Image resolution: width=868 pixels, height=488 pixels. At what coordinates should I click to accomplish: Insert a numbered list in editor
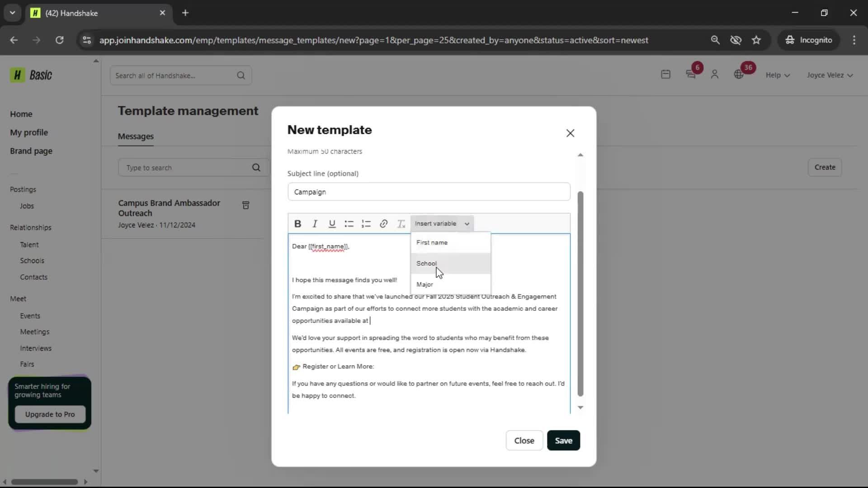click(x=366, y=224)
